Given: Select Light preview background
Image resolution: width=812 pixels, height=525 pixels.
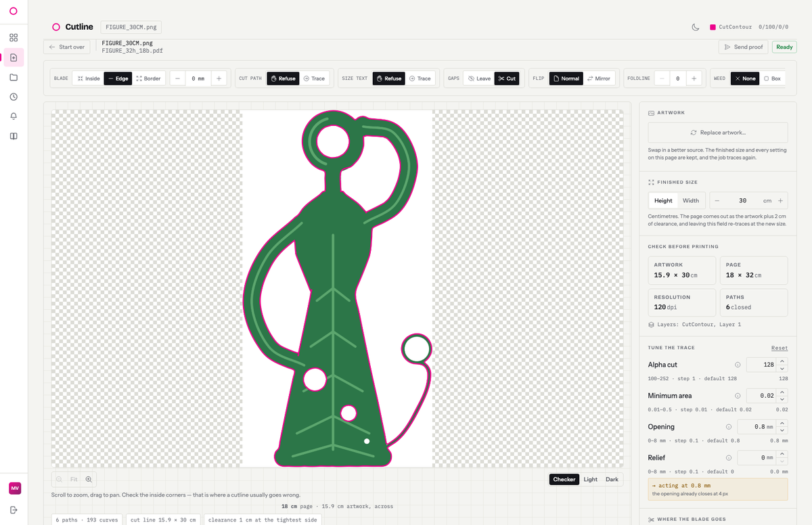Looking at the screenshot, I should click(x=591, y=479).
